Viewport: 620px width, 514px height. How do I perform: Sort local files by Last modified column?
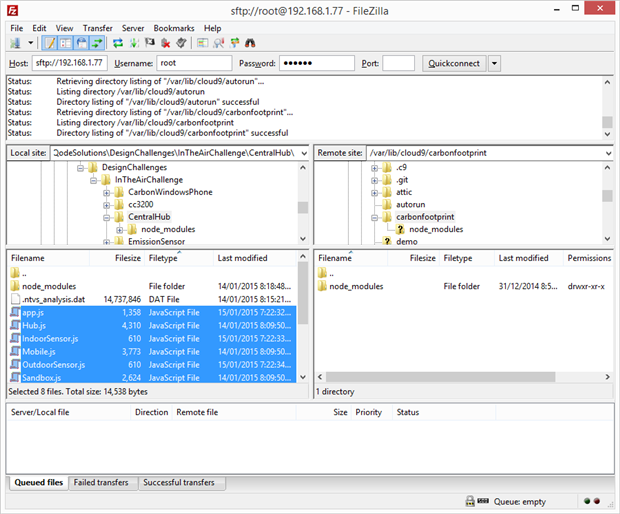[242, 258]
